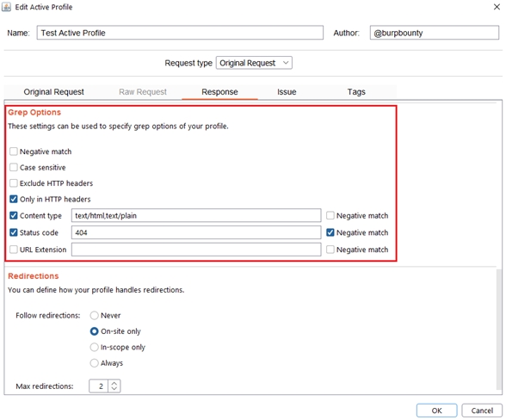Confirm changes with the OK button
The image size is (506, 420).
[436, 411]
